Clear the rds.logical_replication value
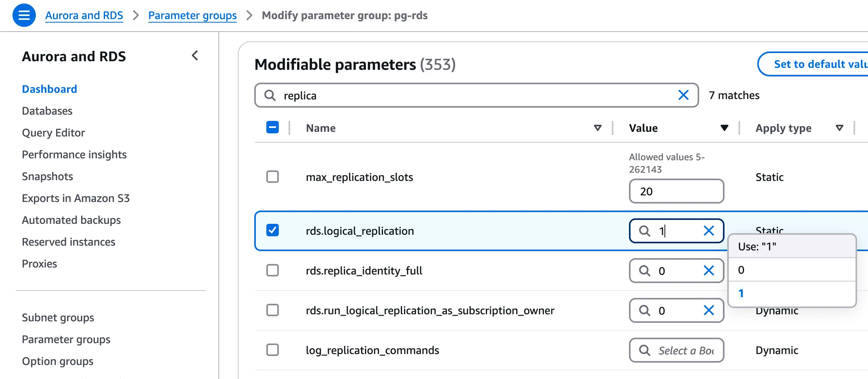Viewport: 868px width, 379px height. pos(709,231)
